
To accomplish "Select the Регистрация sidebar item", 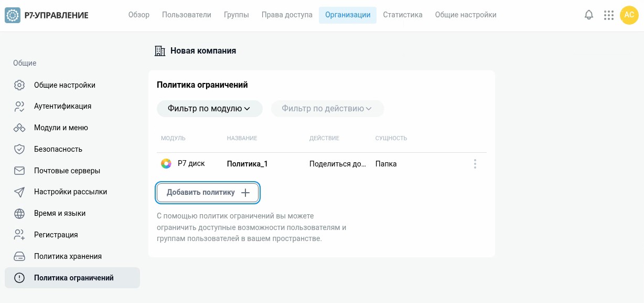I will [72, 235].
